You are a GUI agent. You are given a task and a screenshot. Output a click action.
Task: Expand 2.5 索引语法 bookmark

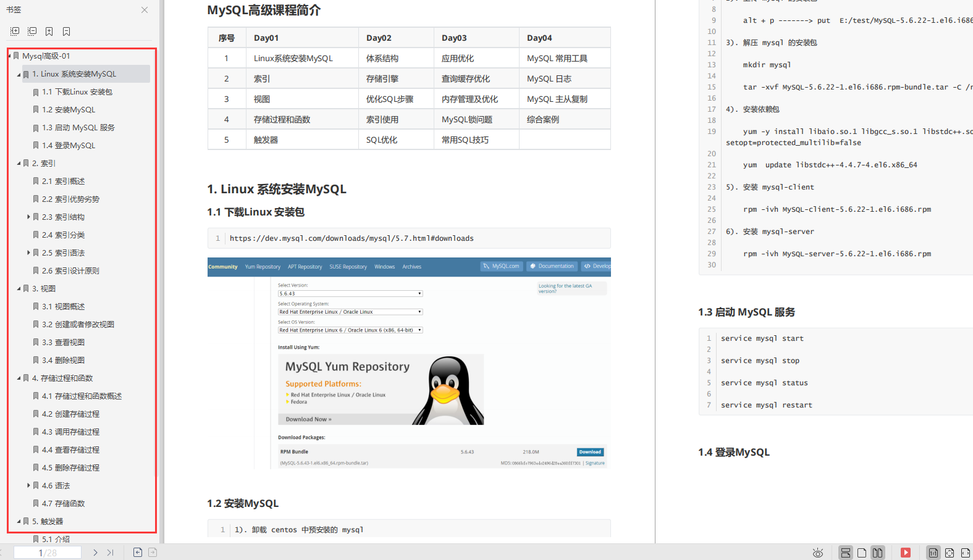(x=28, y=253)
